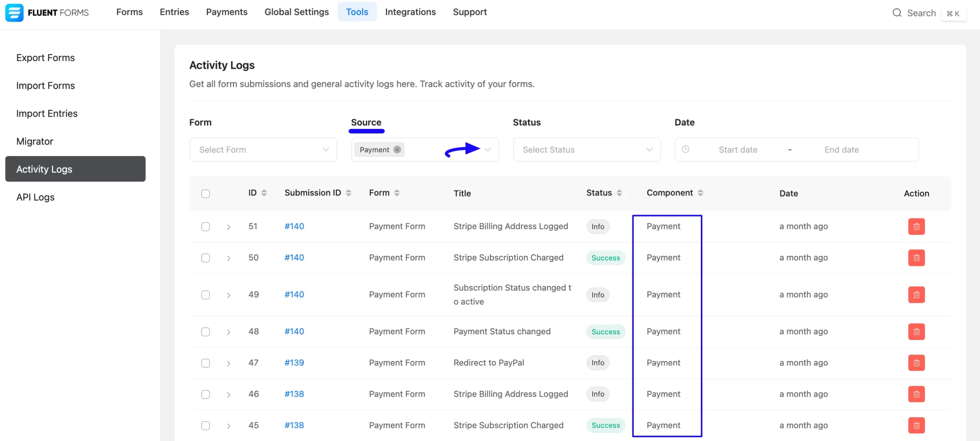This screenshot has width=980, height=441.
Task: Sort the table by the ID column
Action: (263, 192)
